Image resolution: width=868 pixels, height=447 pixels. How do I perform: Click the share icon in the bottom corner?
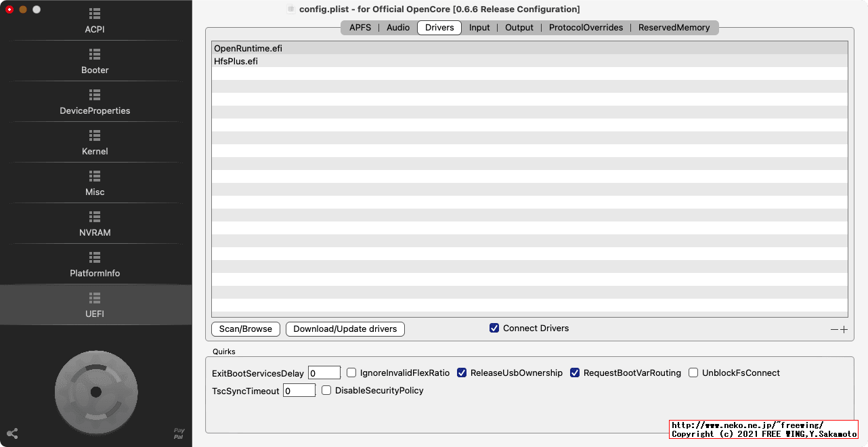12,433
